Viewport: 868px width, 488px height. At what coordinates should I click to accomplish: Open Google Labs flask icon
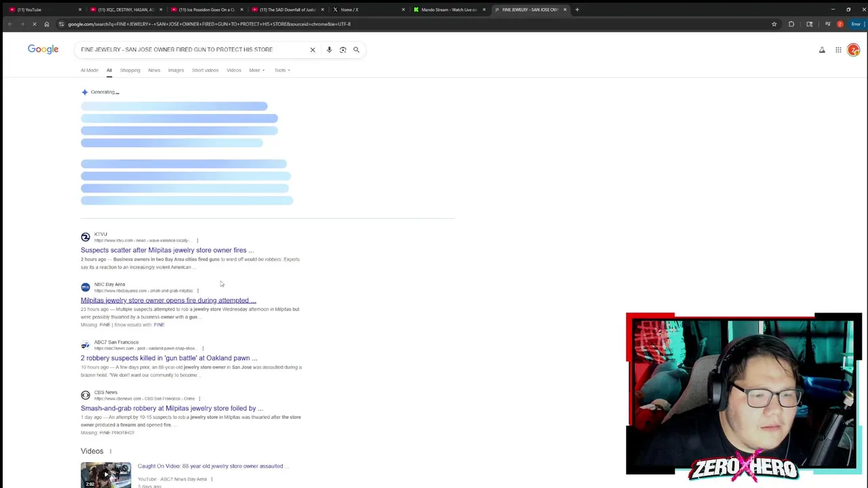point(822,49)
